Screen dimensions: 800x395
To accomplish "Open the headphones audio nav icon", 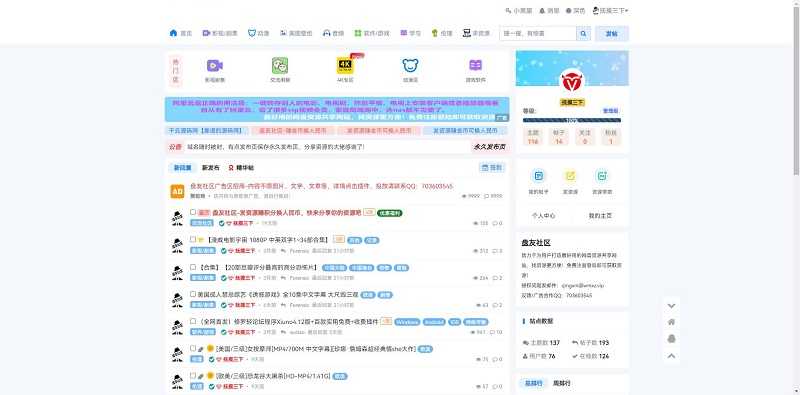I will 327,33.
